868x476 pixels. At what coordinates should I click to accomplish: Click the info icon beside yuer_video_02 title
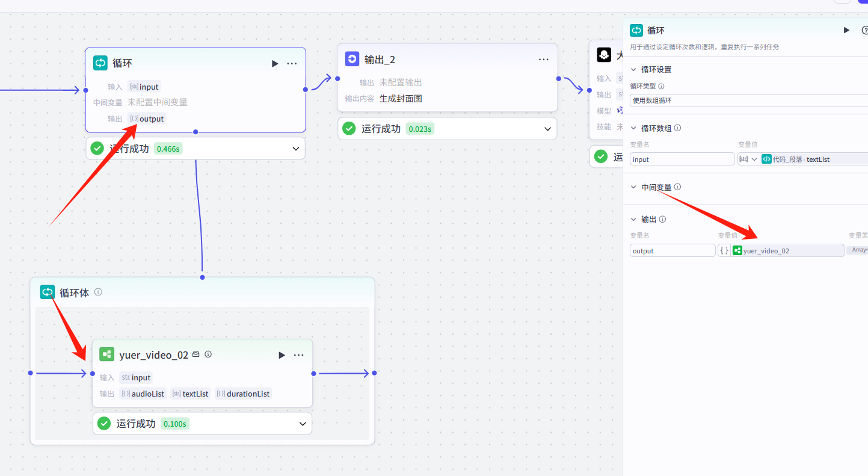(x=208, y=354)
